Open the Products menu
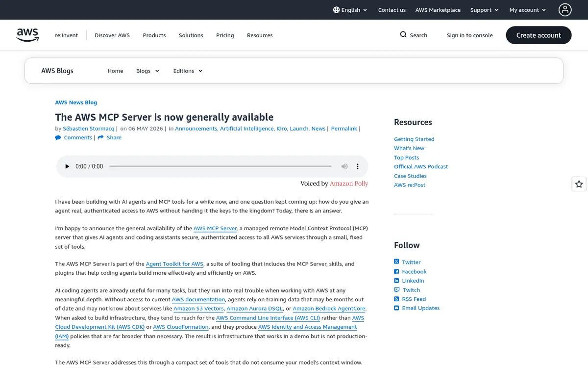The height and width of the screenshot is (368, 588). (154, 35)
